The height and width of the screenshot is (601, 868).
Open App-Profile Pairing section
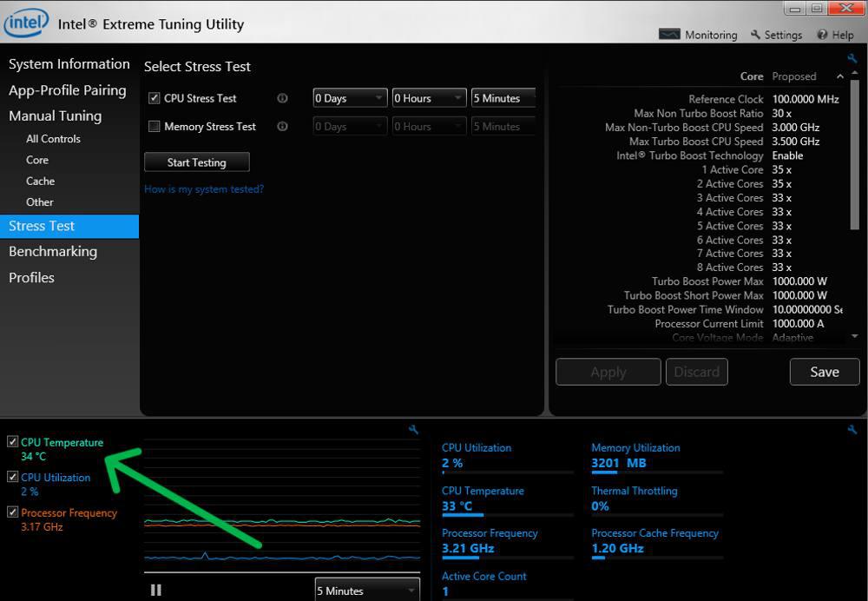[68, 90]
